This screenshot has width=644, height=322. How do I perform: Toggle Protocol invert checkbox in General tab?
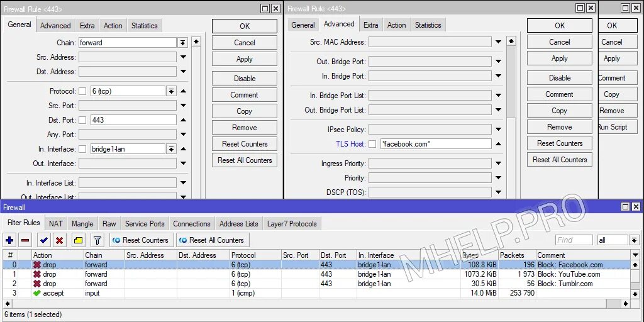82,91
